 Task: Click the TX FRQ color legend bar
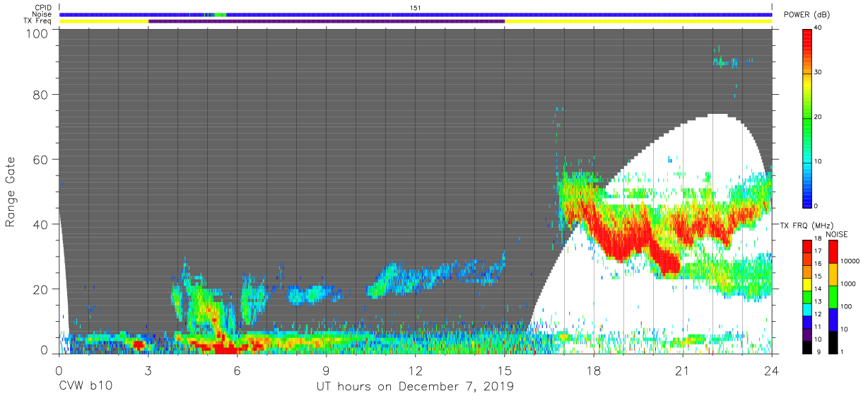tap(807, 296)
